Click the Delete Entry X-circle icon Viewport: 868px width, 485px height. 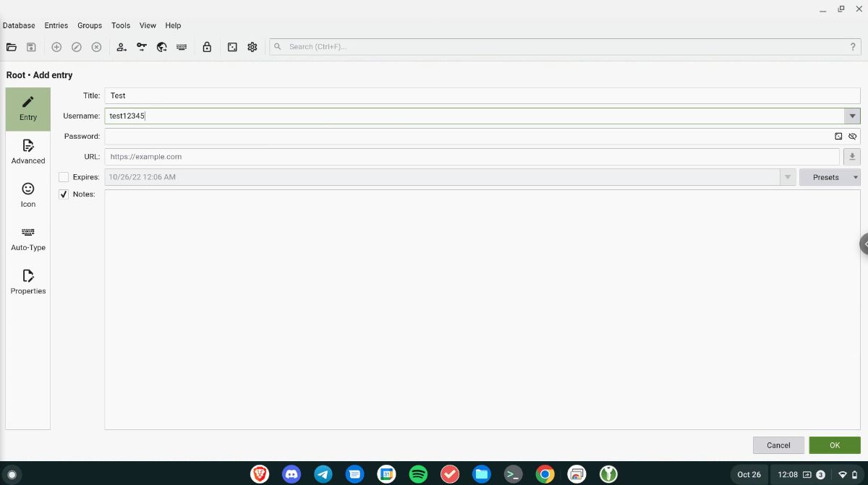click(x=96, y=47)
